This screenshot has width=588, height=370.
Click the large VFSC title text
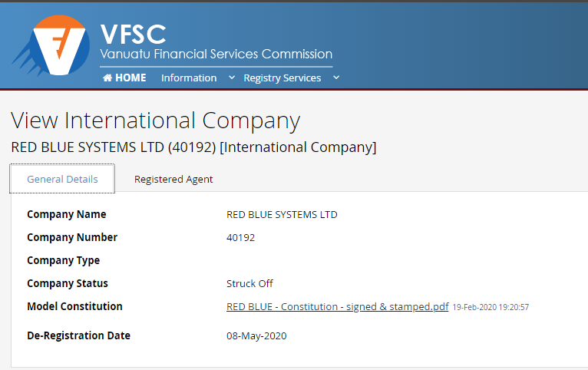(x=133, y=33)
